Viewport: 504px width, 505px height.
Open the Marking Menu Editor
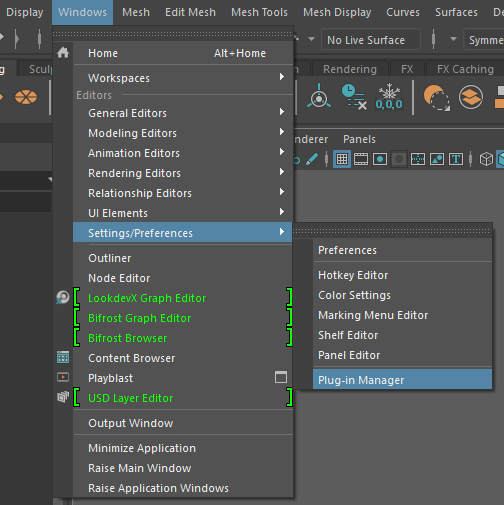(x=403, y=315)
